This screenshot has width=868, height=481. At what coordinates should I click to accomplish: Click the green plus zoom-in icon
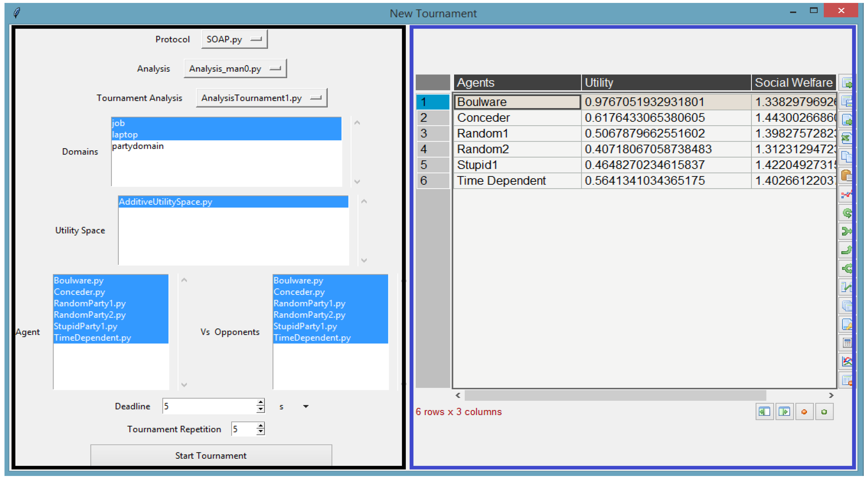click(824, 412)
